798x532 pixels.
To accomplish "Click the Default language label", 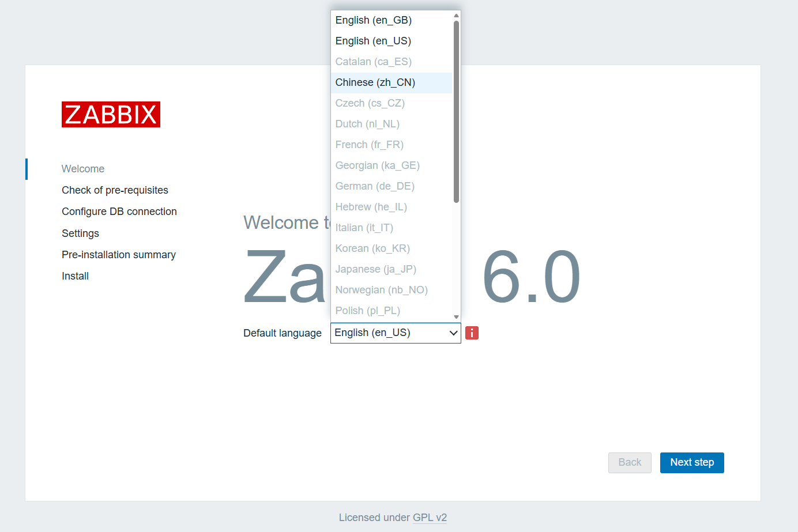I will 283,333.
